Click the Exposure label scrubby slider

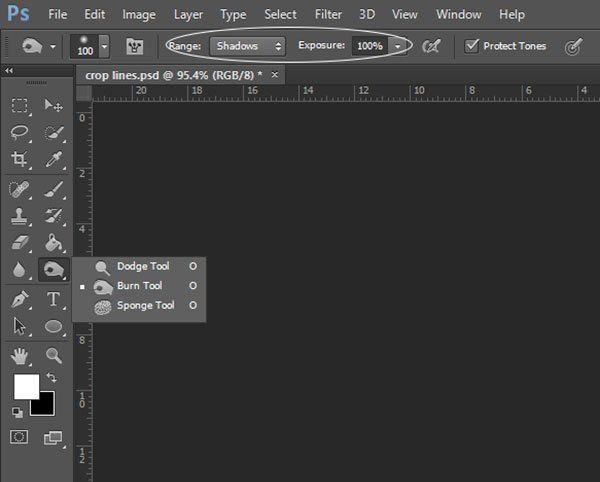click(321, 46)
